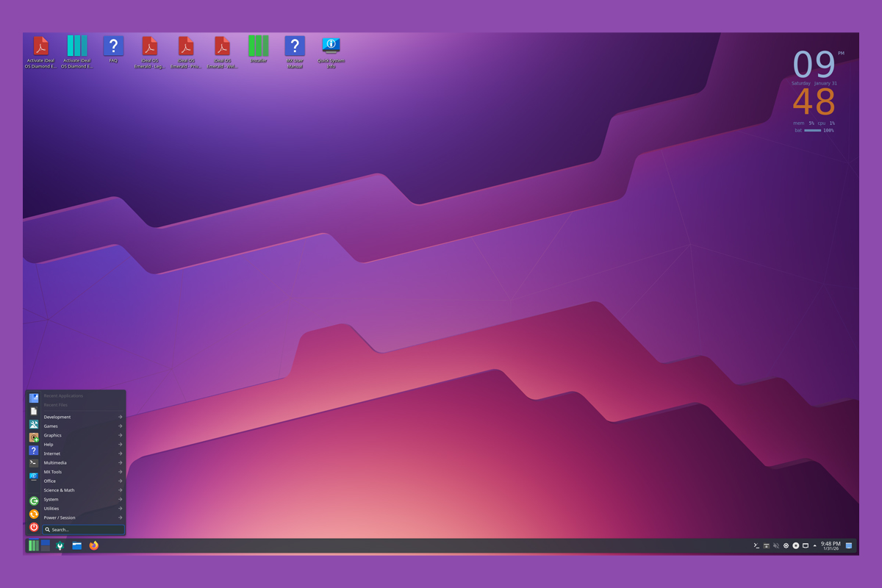This screenshot has width=882, height=588.
Task: Click the blue show desktop icon at the taskbar's end
Action: pos(849,545)
